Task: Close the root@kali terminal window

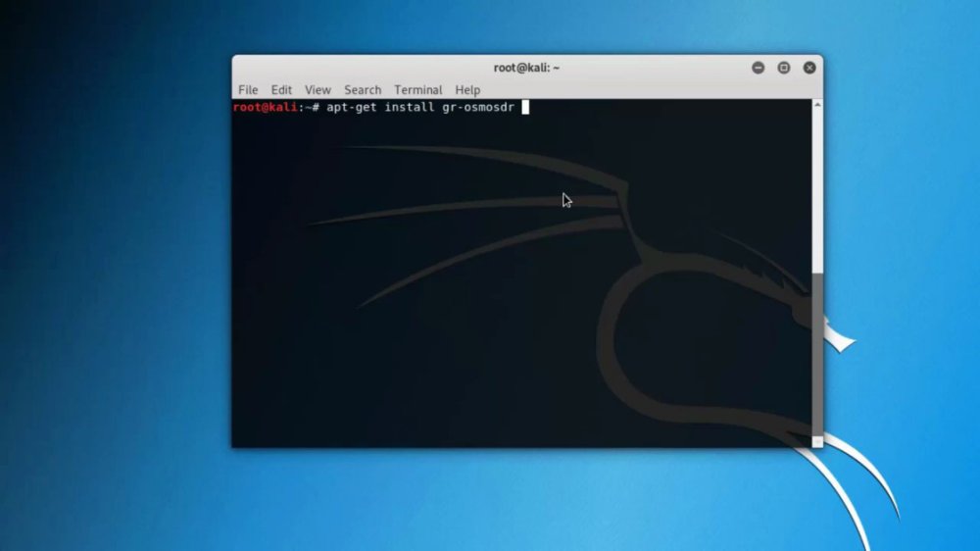Action: tap(809, 68)
